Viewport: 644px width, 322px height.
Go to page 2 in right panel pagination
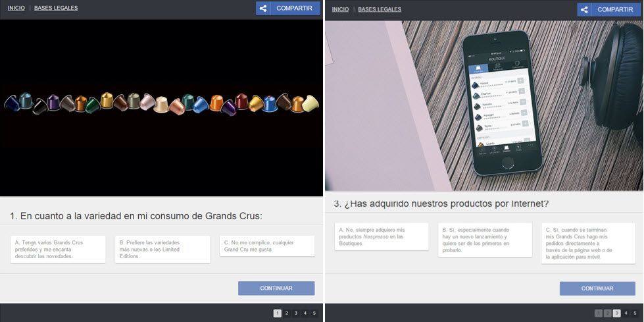[607, 313]
